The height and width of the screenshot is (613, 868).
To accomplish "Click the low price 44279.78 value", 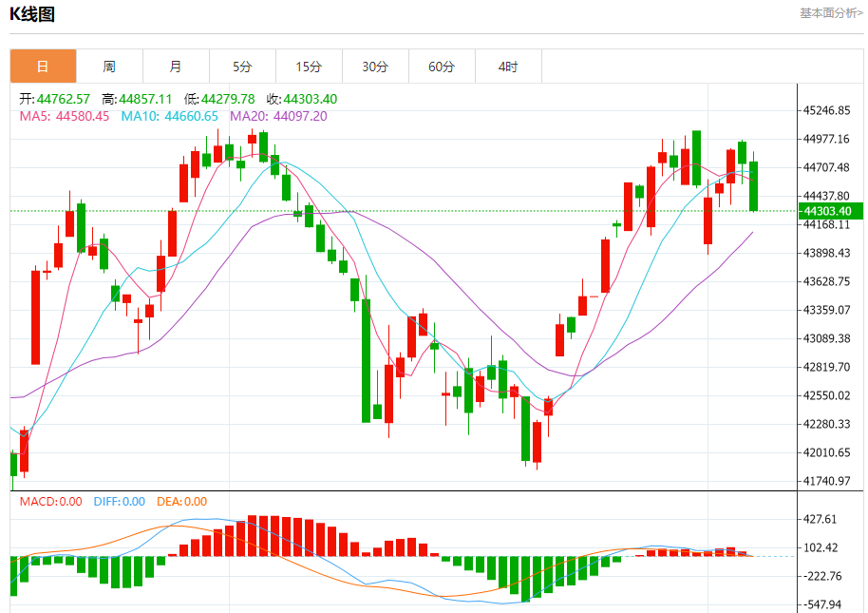I will pos(228,99).
